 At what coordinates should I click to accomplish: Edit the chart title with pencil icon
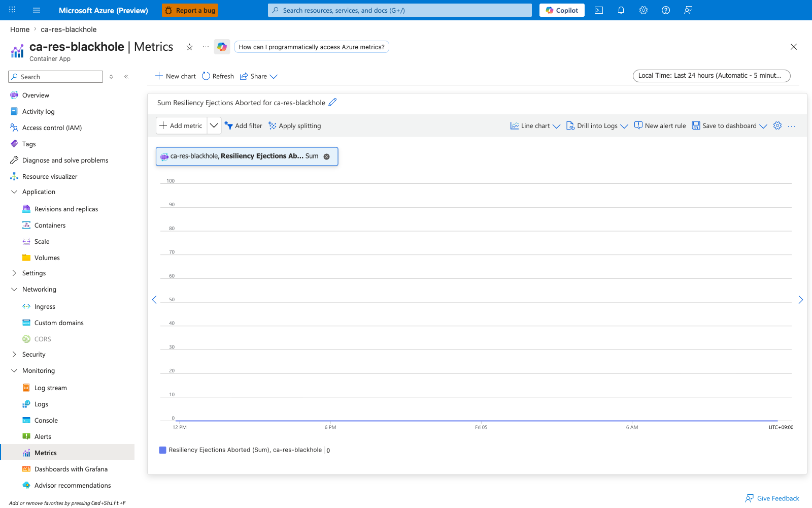point(332,102)
